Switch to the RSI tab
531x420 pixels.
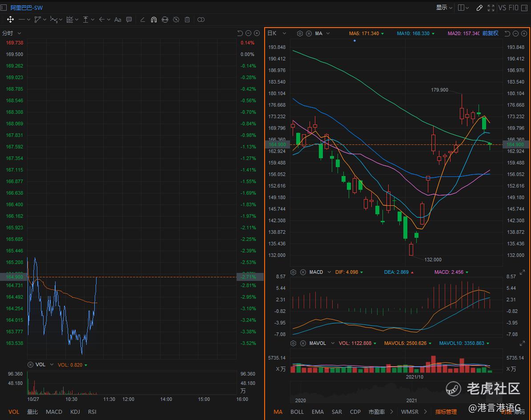pyautogui.click(x=92, y=412)
